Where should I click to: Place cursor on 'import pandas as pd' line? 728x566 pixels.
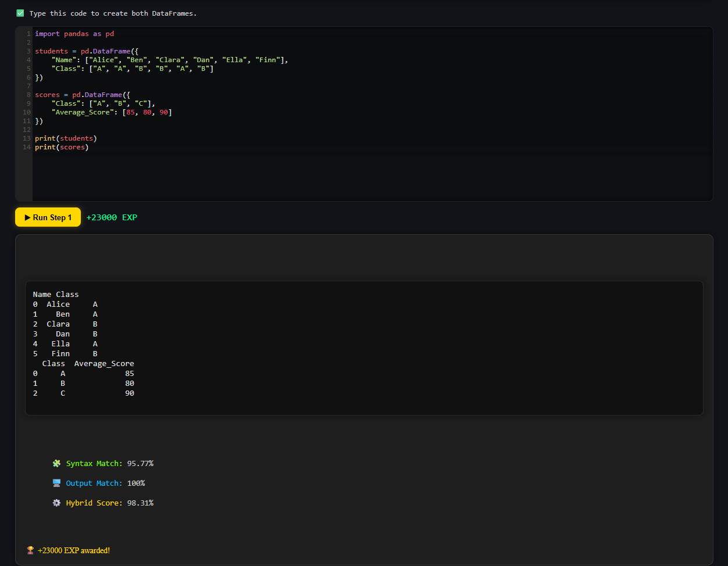pyautogui.click(x=74, y=34)
